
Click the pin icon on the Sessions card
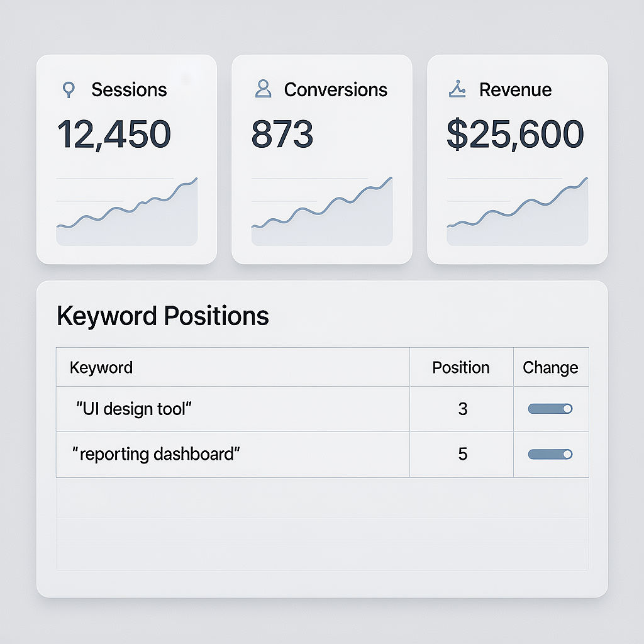tap(68, 89)
